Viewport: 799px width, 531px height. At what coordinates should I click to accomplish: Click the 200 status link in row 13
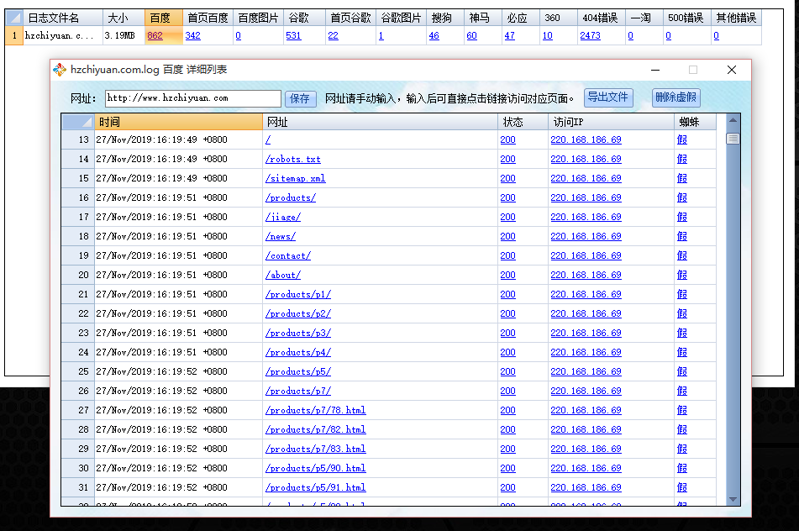coord(508,140)
